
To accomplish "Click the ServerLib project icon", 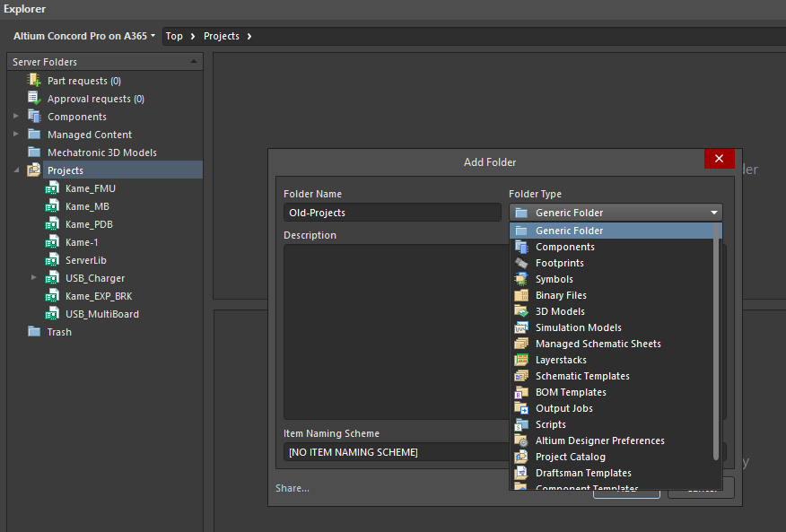I will (52, 260).
